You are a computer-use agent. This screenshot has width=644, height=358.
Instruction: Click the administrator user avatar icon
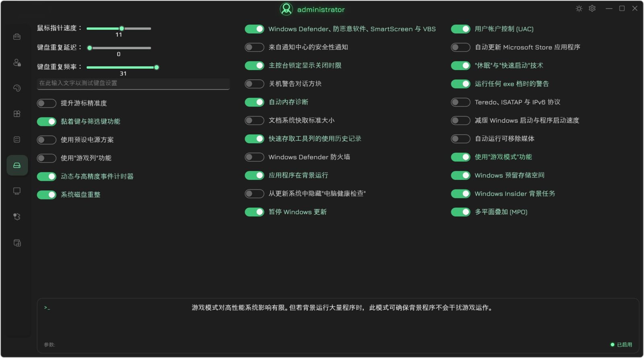(x=286, y=9)
